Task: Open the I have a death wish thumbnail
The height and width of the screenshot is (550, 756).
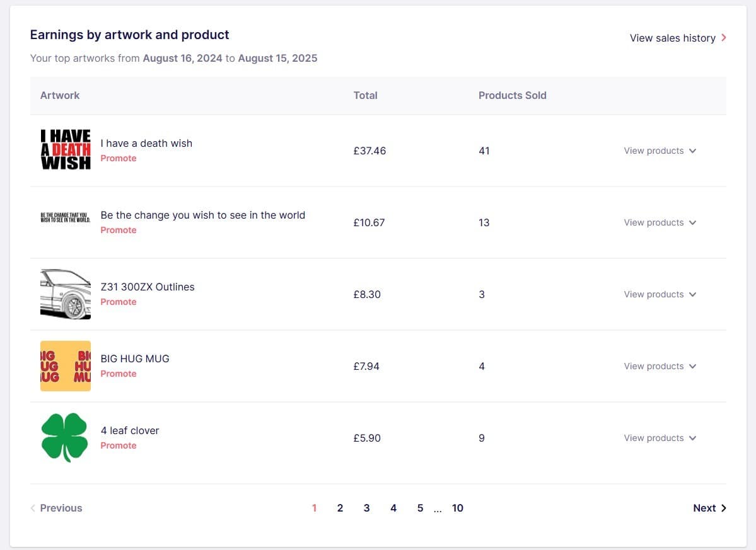Action: [x=66, y=150]
